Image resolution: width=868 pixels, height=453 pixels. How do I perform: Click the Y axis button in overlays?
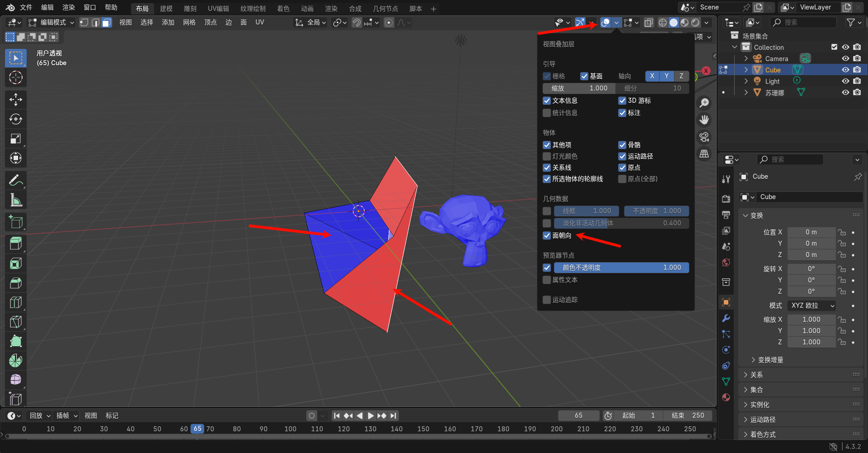pos(666,76)
